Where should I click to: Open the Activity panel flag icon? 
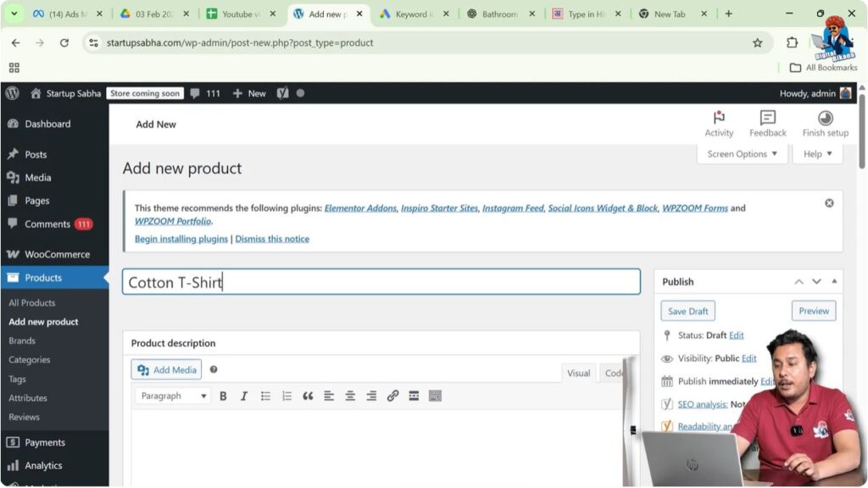click(719, 119)
